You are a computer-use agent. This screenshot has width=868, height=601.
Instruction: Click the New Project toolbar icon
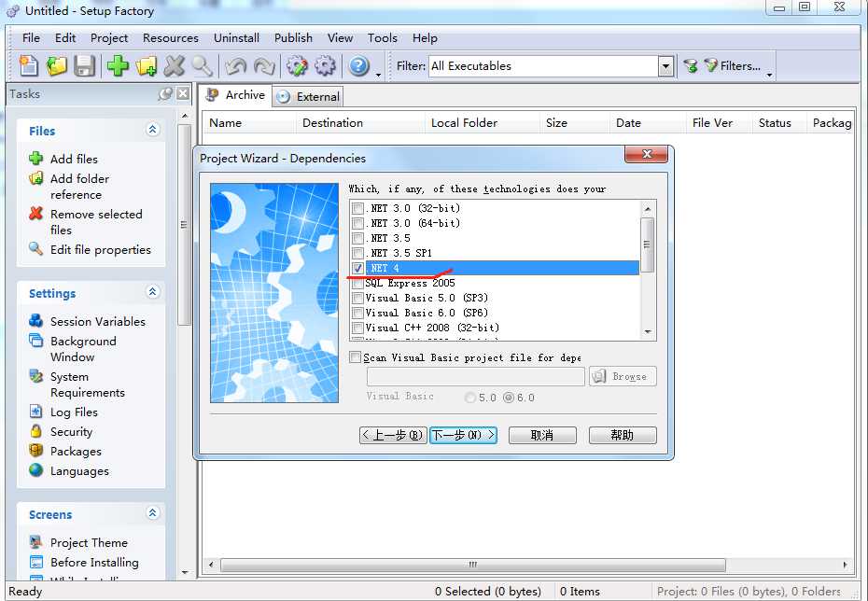click(x=28, y=66)
